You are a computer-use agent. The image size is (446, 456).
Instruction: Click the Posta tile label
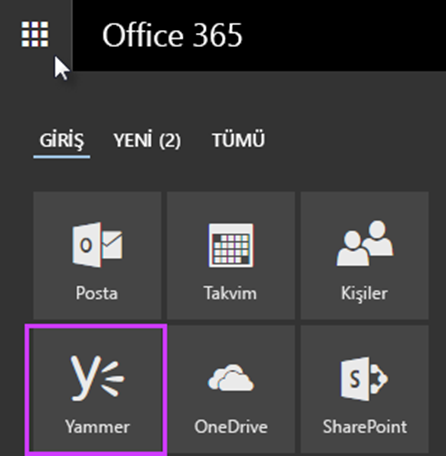pos(97,293)
